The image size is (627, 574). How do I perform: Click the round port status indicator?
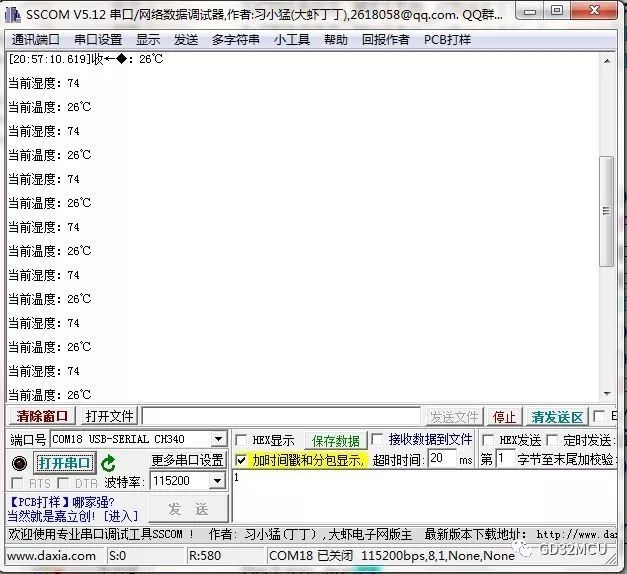tap(19, 463)
